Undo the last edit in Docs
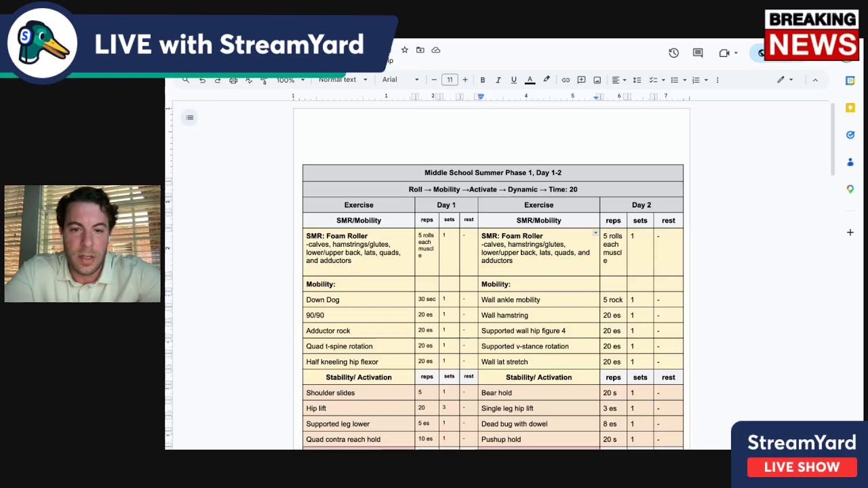Image resolution: width=868 pixels, height=488 pixels. [202, 80]
